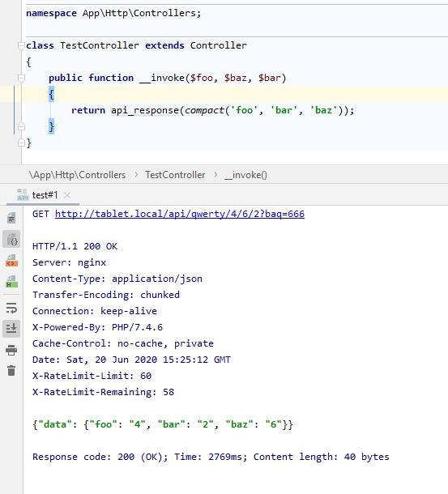Click 'Response code: 200 (OK)' summary line
Image resolution: width=448 pixels, height=494 pixels.
[x=211, y=457]
